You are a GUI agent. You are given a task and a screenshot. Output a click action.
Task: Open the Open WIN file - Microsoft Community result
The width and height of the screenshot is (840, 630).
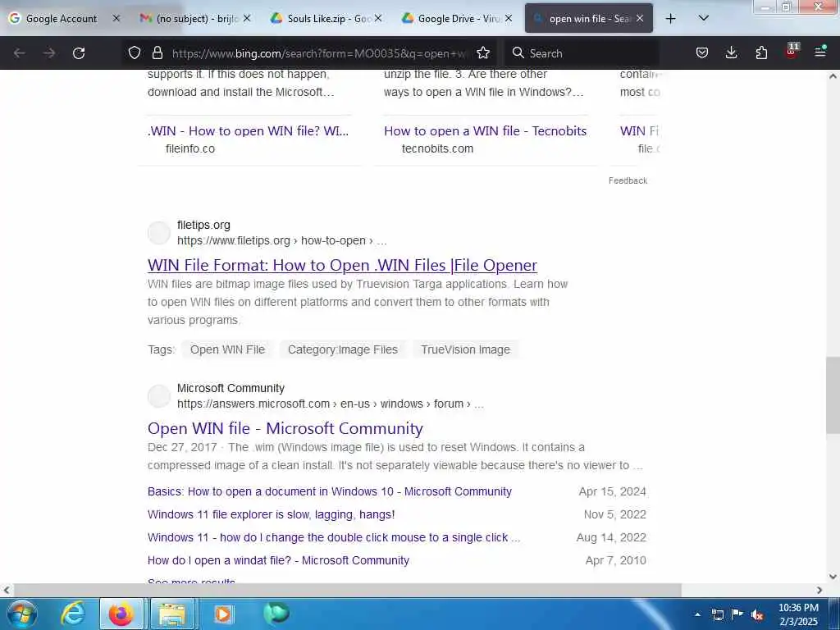(285, 428)
